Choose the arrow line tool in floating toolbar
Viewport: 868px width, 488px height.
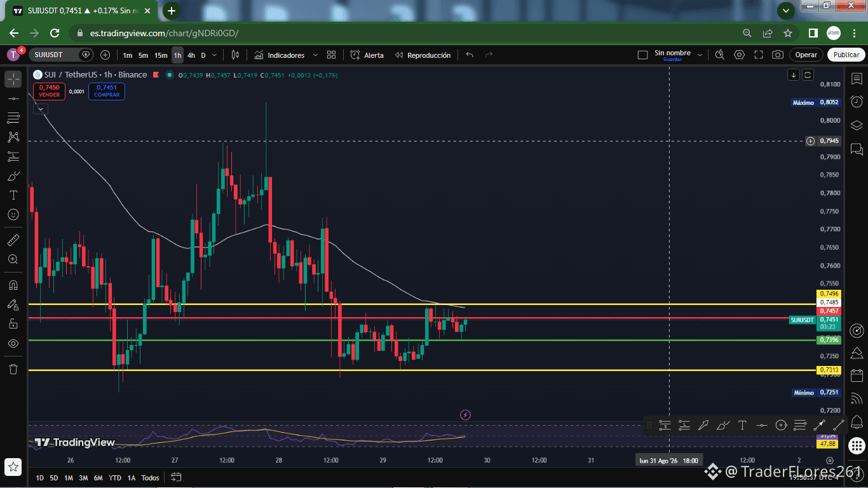[819, 425]
